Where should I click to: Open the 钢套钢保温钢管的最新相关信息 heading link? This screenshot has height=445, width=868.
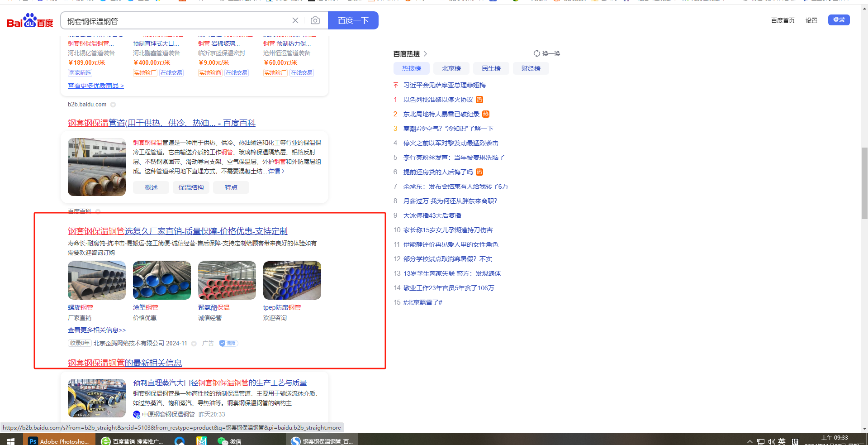coord(125,363)
